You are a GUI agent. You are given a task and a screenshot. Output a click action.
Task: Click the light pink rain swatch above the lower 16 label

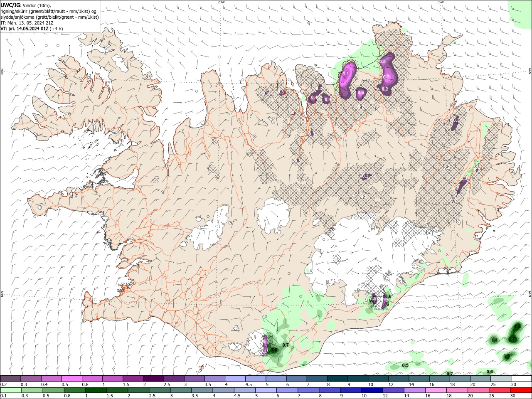(436, 390)
